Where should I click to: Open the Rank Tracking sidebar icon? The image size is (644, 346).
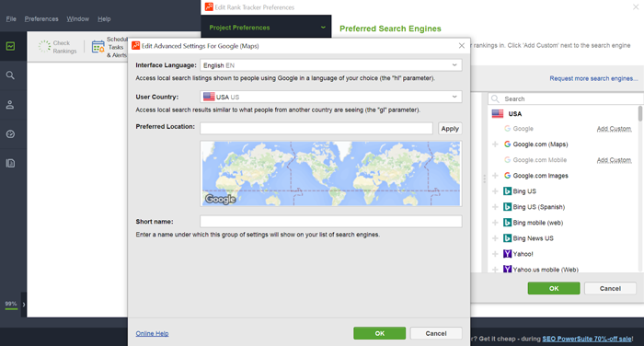[10, 46]
